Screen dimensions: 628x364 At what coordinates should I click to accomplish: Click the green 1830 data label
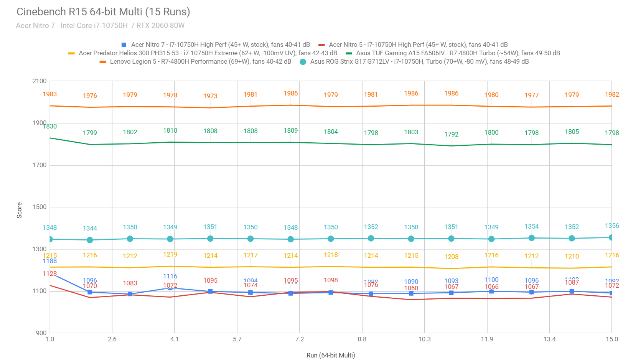[x=50, y=127]
